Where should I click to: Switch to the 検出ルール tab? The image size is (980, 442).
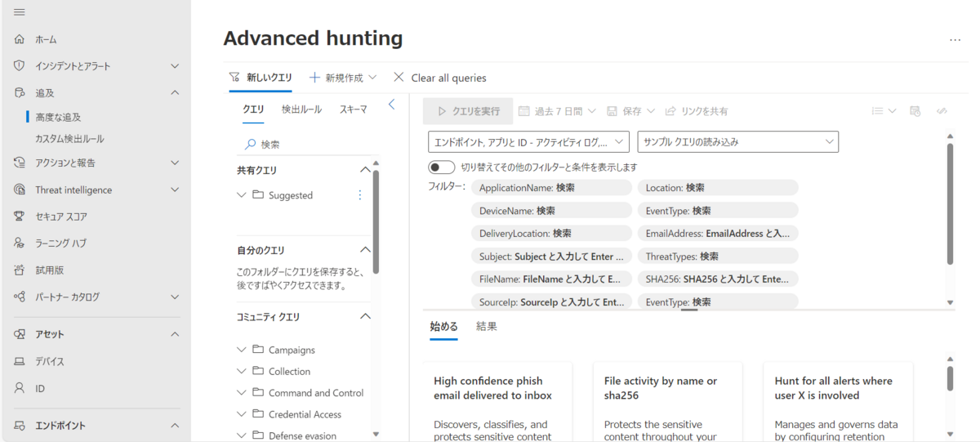click(301, 109)
